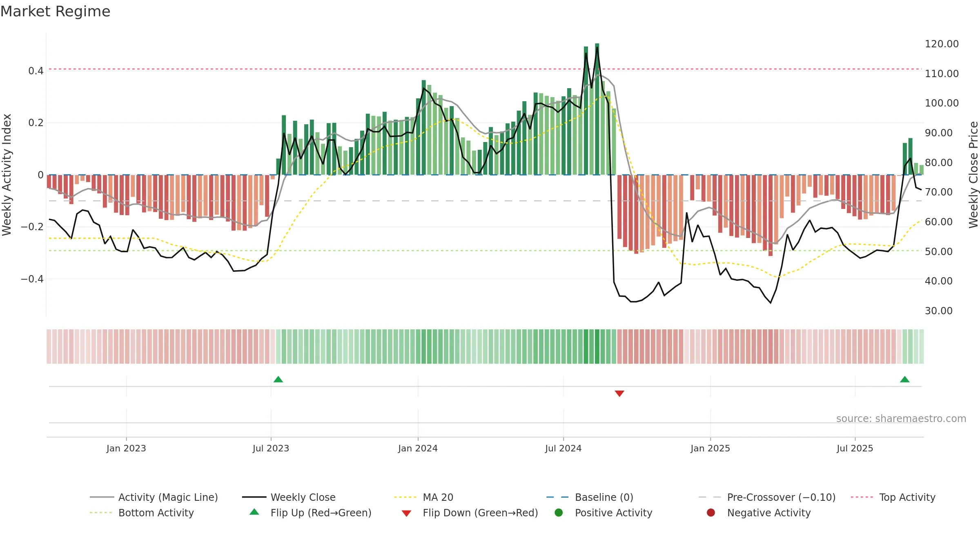This screenshot has width=980, height=551.
Task: Click the 120.00 price axis value
Action: [x=942, y=44]
